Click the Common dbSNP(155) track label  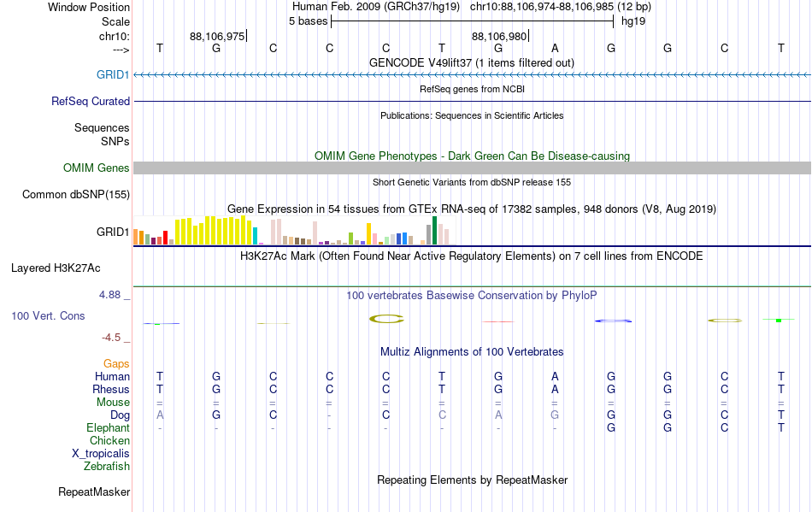(x=75, y=194)
